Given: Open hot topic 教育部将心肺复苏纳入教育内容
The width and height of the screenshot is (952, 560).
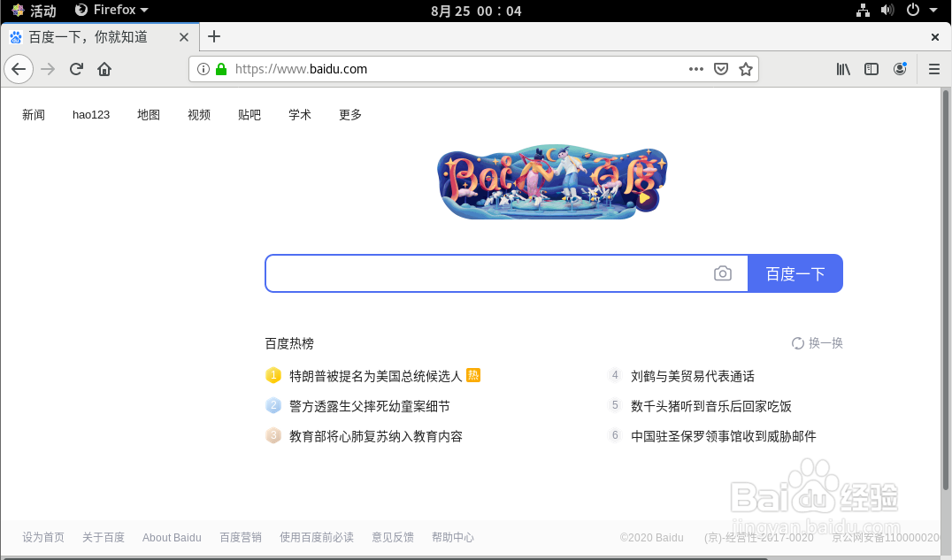Looking at the screenshot, I should tap(376, 437).
